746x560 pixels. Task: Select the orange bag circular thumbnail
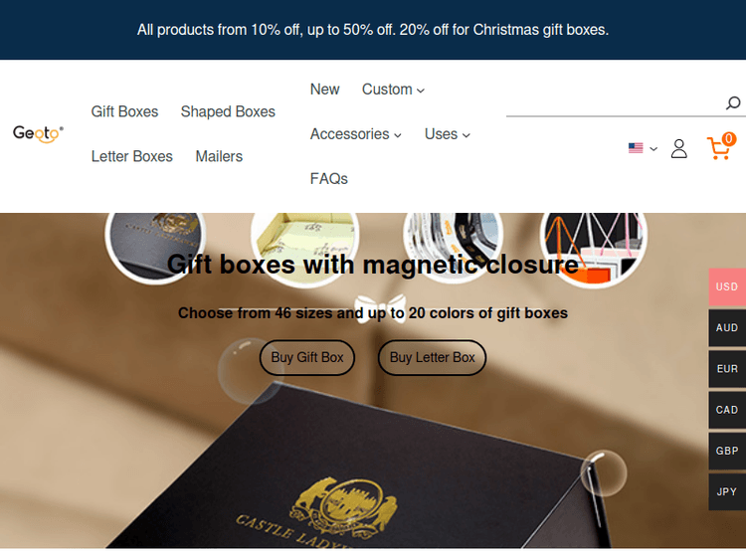[x=593, y=249]
